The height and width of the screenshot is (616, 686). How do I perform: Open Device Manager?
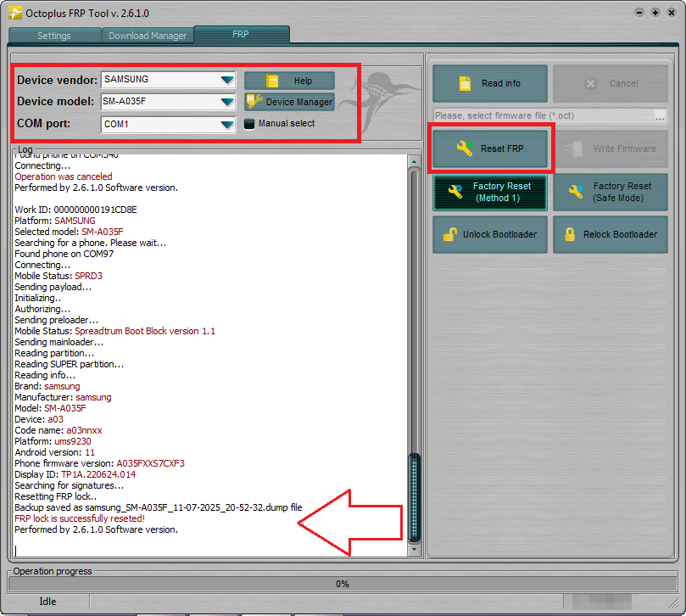click(289, 102)
